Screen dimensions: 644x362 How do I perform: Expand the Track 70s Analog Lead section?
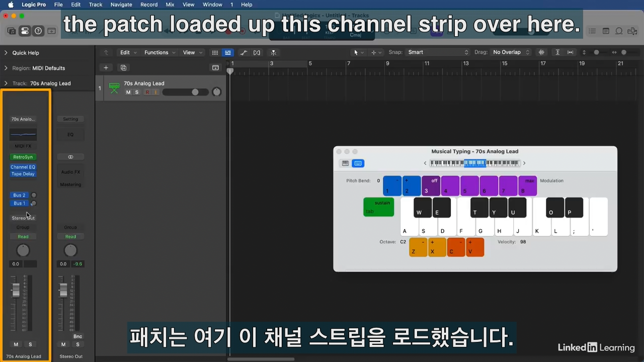pos(6,83)
